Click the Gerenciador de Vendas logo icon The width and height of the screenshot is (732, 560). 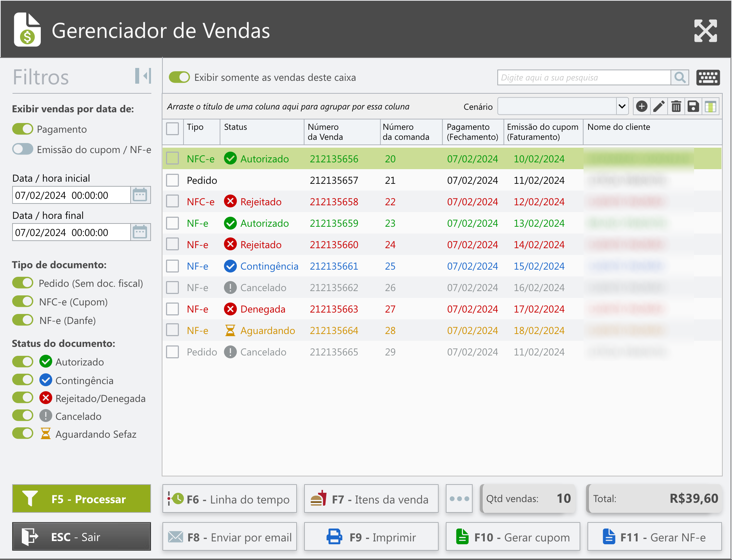(27, 30)
